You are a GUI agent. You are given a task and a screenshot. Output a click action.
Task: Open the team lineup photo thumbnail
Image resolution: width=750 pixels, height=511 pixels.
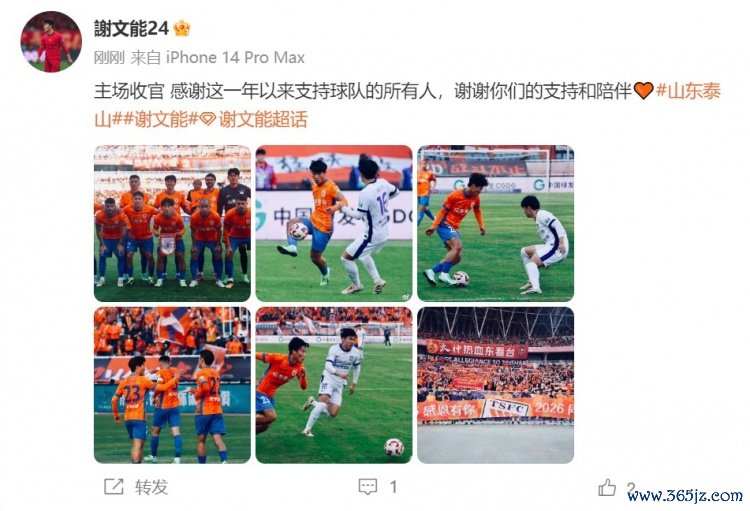coord(172,223)
